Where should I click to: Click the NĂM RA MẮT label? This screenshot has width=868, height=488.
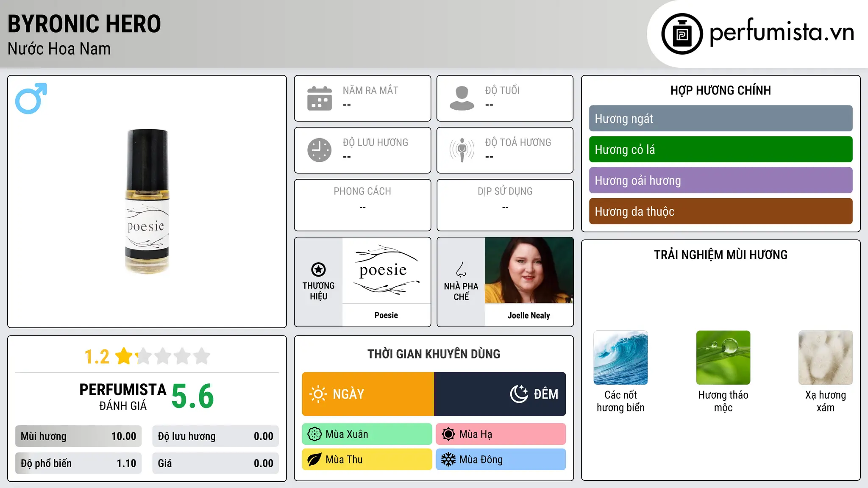tap(370, 90)
